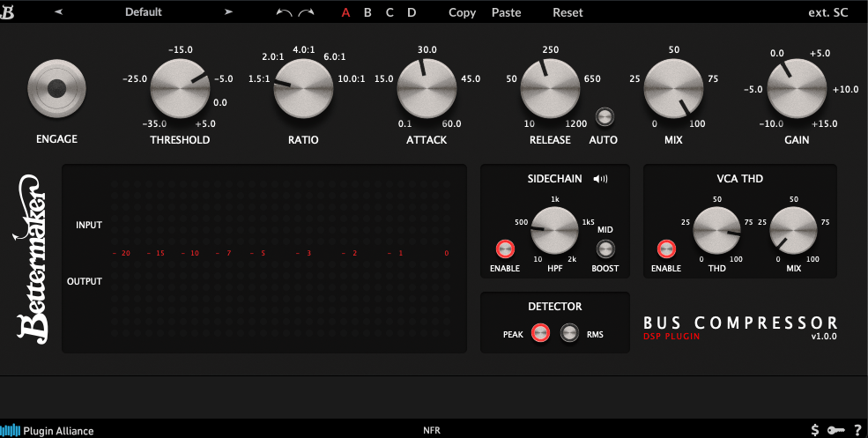Click the dollar sign purchase icon
This screenshot has height=438, width=868.
(x=815, y=430)
